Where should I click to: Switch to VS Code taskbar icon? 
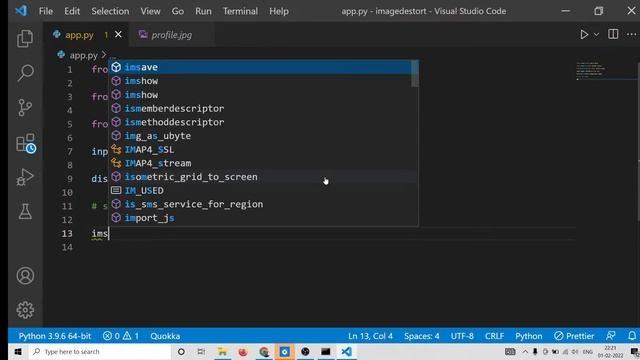tap(347, 351)
